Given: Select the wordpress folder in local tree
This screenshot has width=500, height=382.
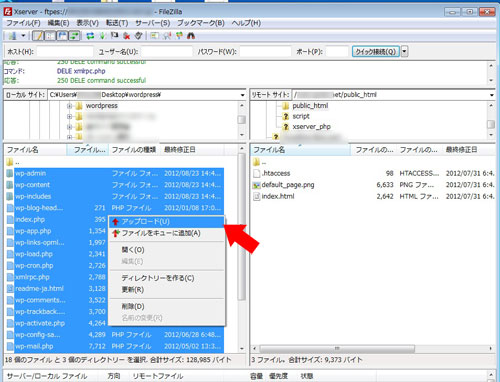Looking at the screenshot, I should click(102, 106).
